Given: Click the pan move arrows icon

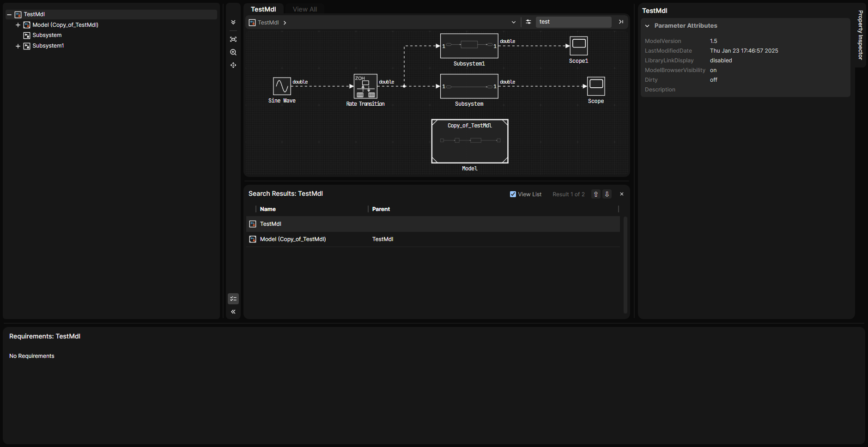Looking at the screenshot, I should [x=233, y=65].
